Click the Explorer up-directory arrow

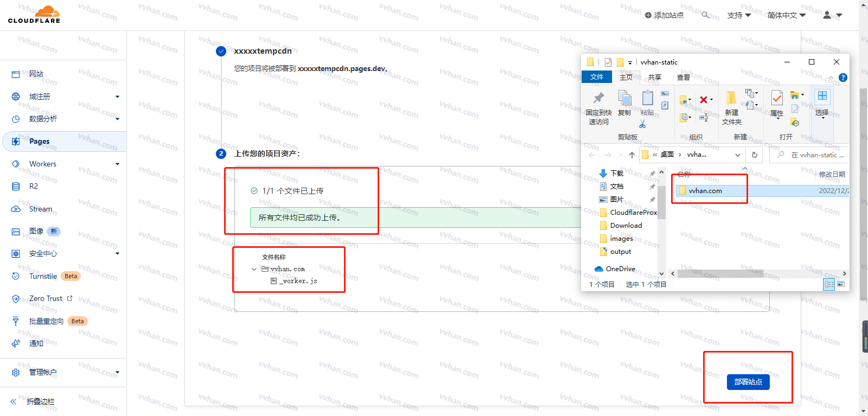click(x=632, y=155)
